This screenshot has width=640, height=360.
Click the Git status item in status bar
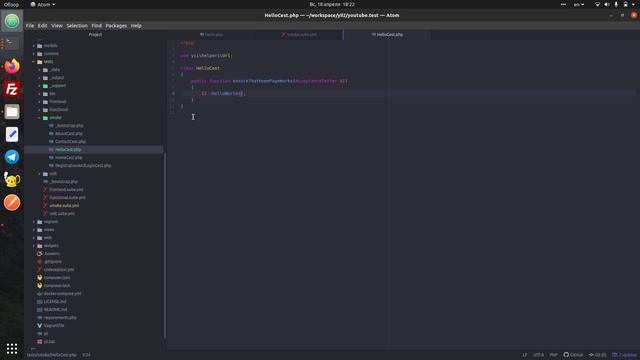pyautogui.click(x=598, y=355)
